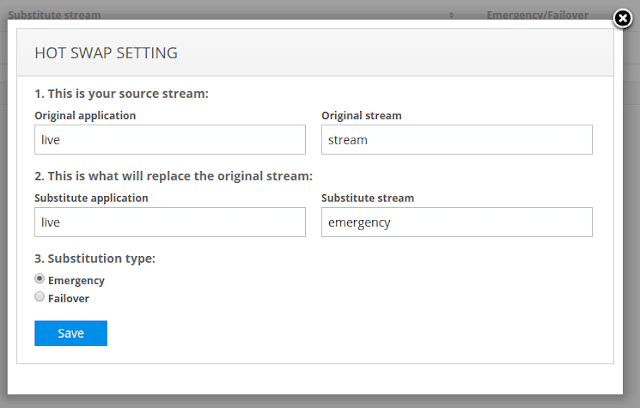The height and width of the screenshot is (408, 640).
Task: Click the Emergency radio label text
Action: 76,281
